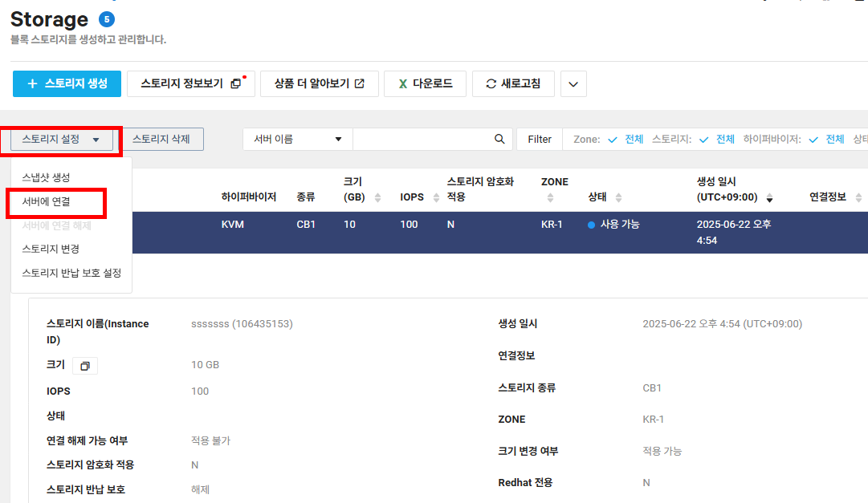Select 스토리지 변경 menu item

51,249
